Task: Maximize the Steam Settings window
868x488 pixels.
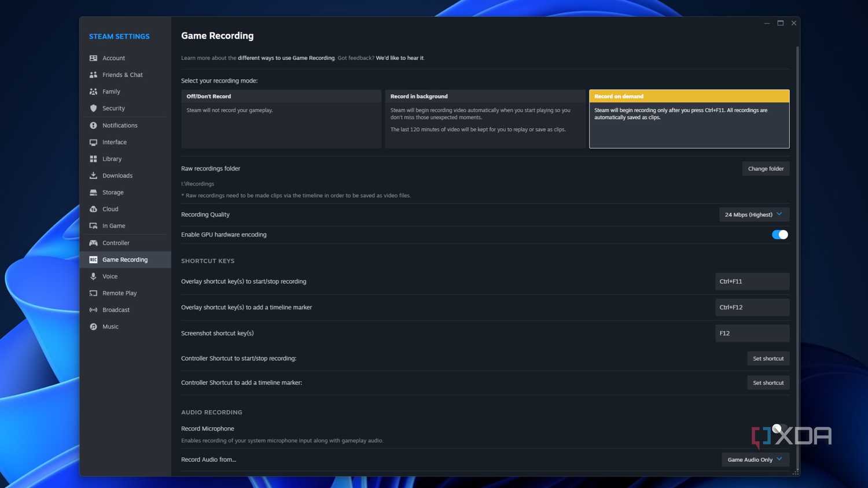Action: pos(780,23)
